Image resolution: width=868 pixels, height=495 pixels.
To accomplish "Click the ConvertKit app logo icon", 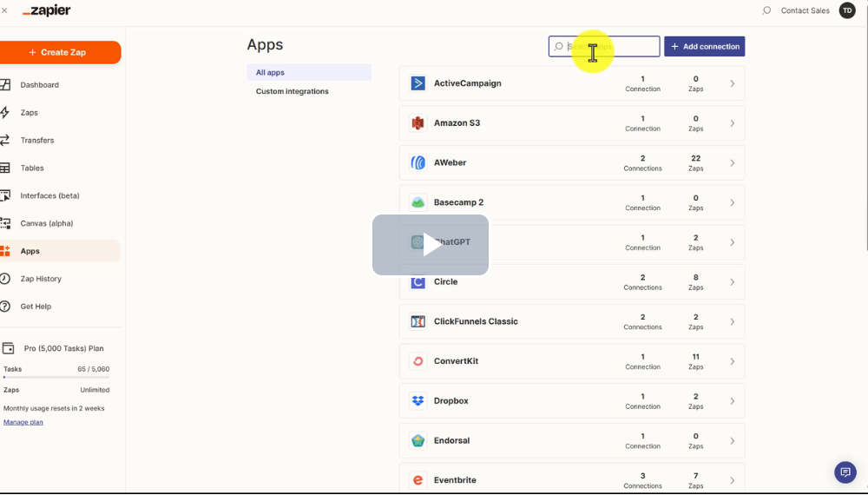I will [x=418, y=361].
